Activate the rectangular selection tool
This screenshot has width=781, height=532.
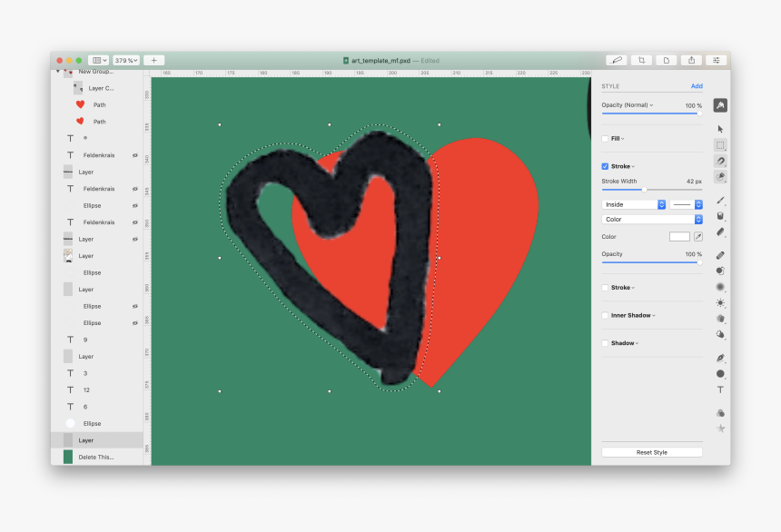tap(720, 143)
